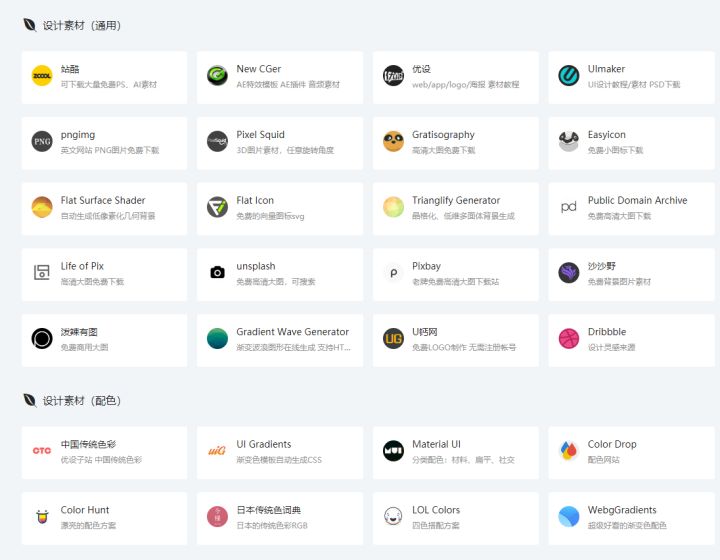720x560 pixels.
Task: Visit the Material UI link title
Action: click(436, 444)
